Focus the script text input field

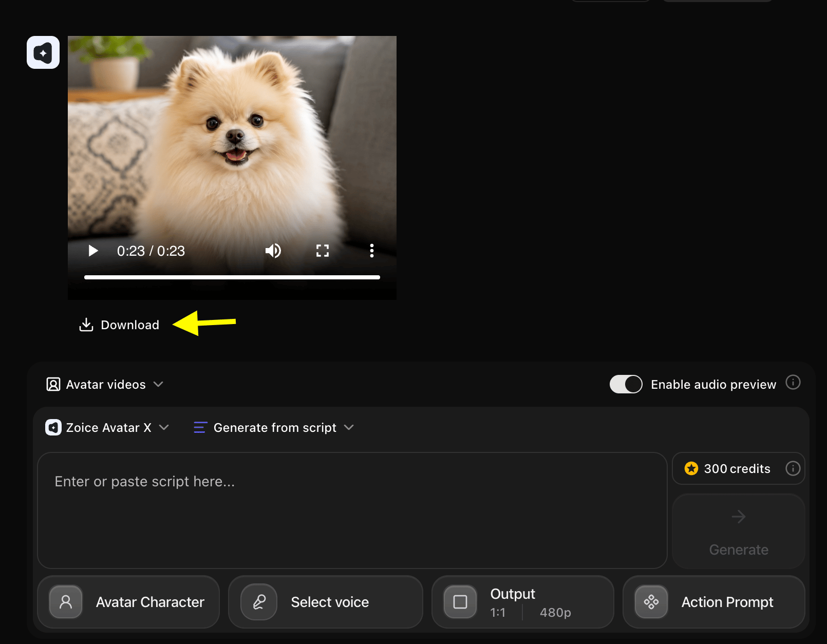[x=352, y=510]
